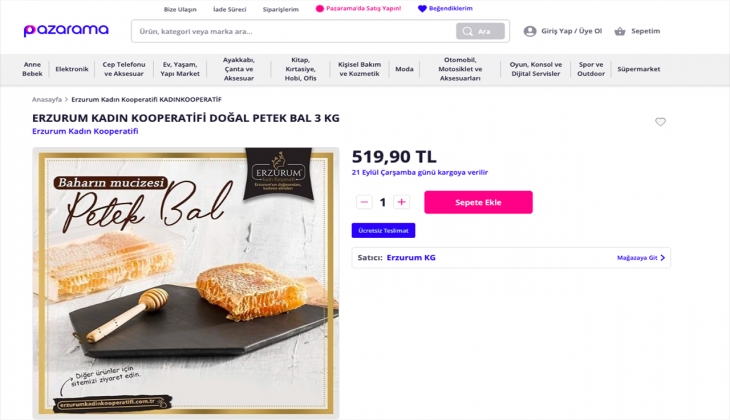The image size is (730, 420).
Task: Click the Beğendiklerim heart icon
Action: pyautogui.click(x=422, y=9)
